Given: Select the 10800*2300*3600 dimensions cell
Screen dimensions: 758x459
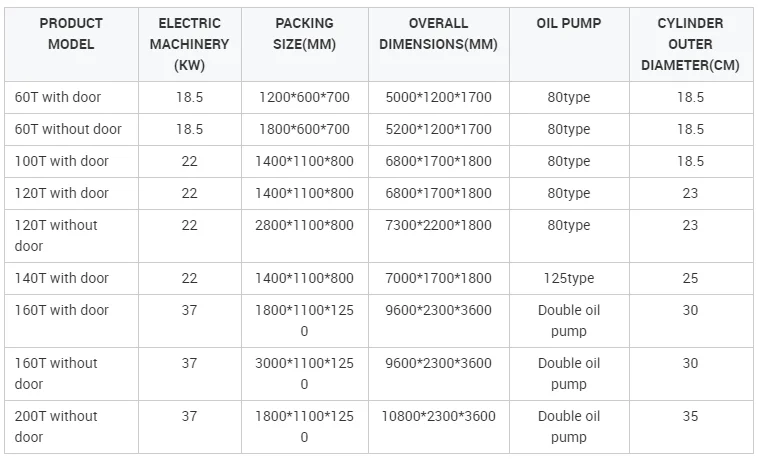Looking at the screenshot, I should click(438, 427).
